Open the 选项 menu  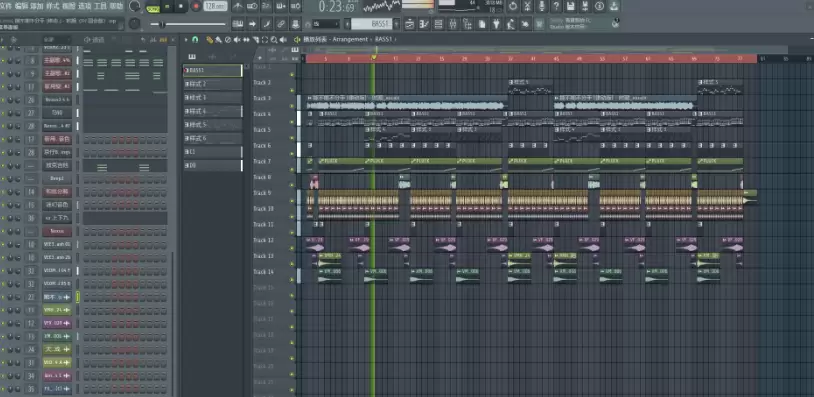point(84,6)
